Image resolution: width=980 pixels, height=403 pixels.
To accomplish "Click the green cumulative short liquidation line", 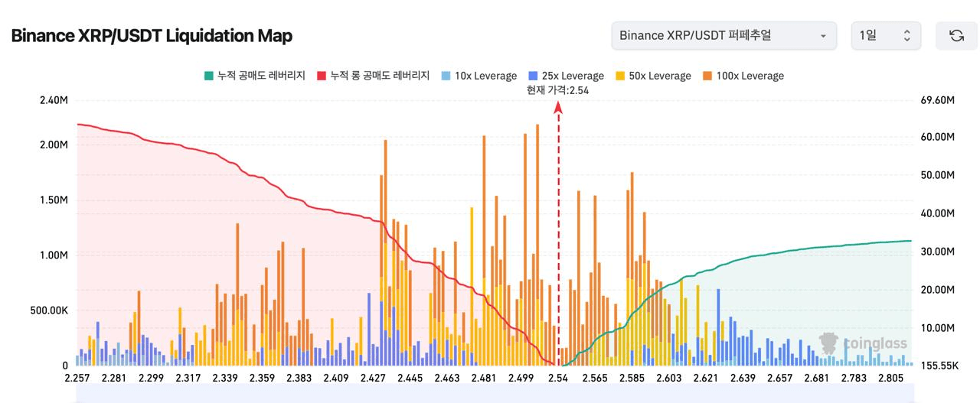I will click(x=766, y=255).
